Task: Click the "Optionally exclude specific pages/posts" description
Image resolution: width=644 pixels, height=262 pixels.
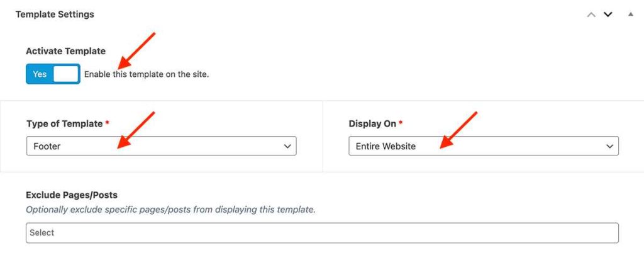Action: click(x=170, y=209)
